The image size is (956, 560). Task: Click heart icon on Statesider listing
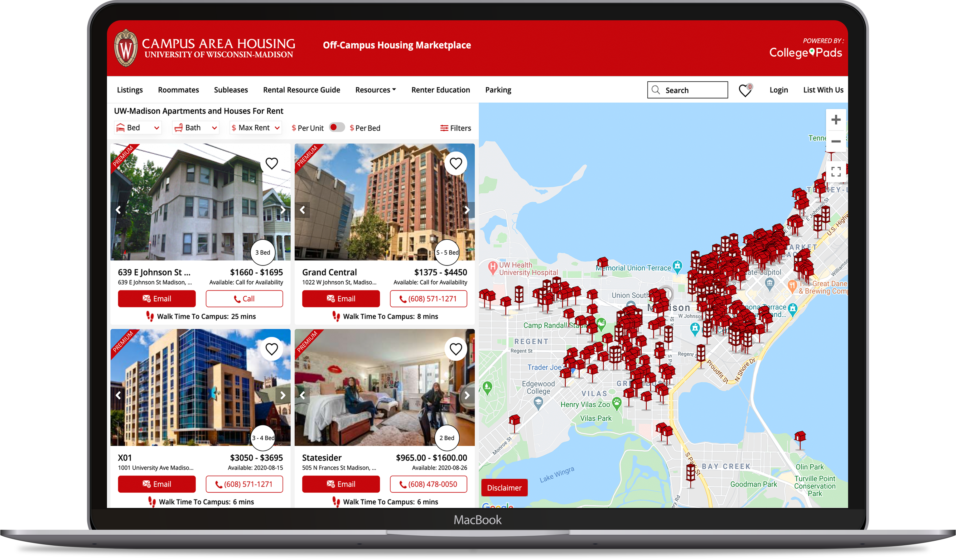456,349
